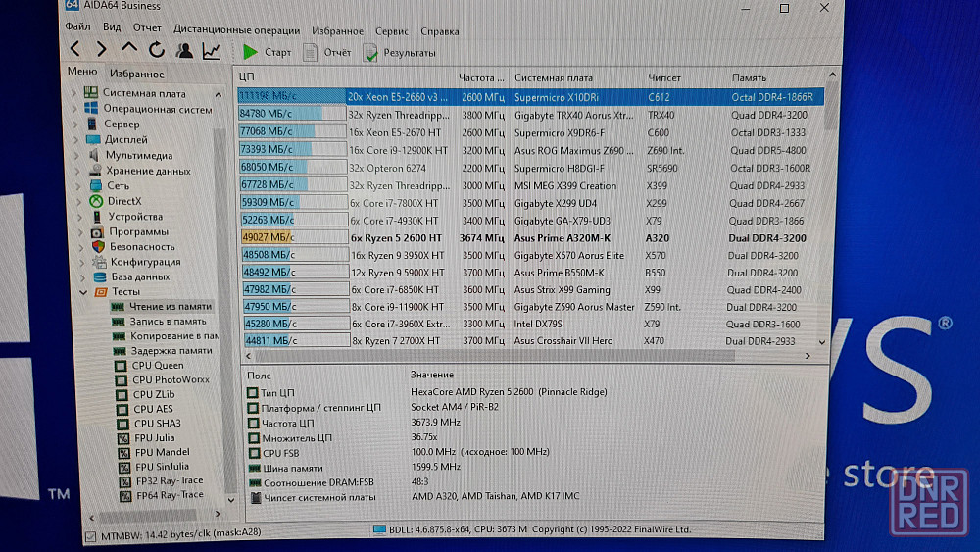The width and height of the screenshot is (980, 552).
Task: Open the user profile toolbar icon
Action: 184,50
